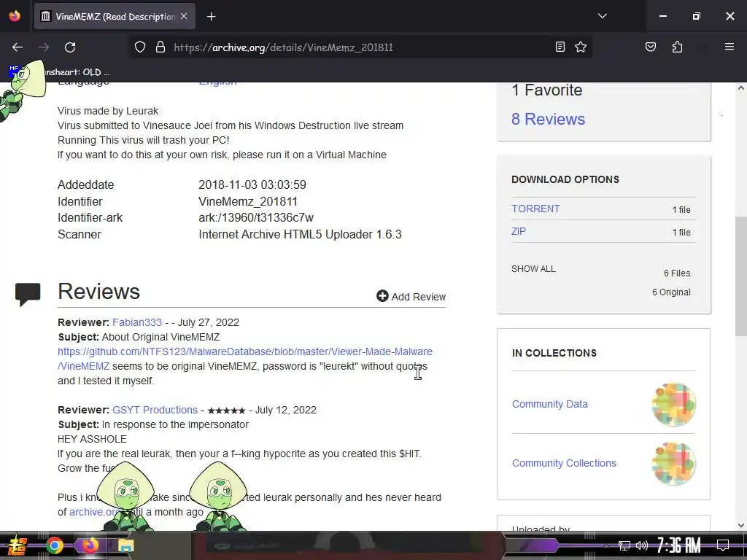Select the VineMEMZ tab
The width and height of the screenshot is (747, 560).
click(x=115, y=16)
